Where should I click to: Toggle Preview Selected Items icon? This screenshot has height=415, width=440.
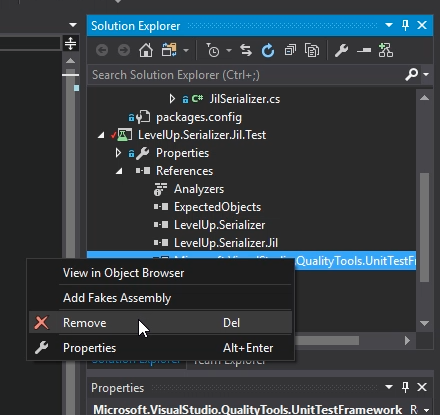tap(364, 51)
